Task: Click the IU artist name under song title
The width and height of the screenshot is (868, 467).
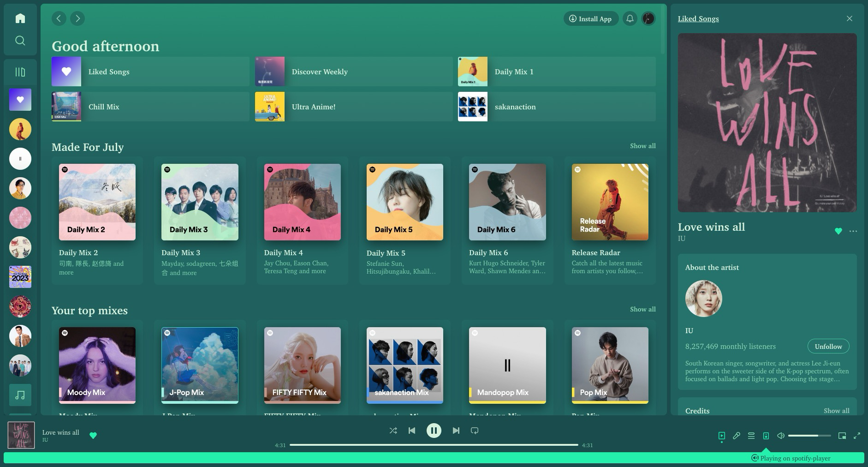Action: 682,239
